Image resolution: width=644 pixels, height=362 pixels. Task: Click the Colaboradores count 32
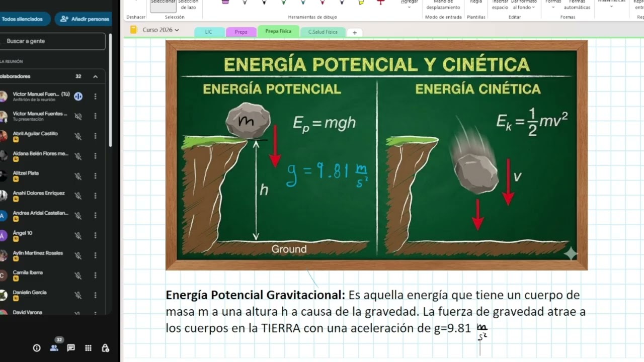(x=78, y=76)
